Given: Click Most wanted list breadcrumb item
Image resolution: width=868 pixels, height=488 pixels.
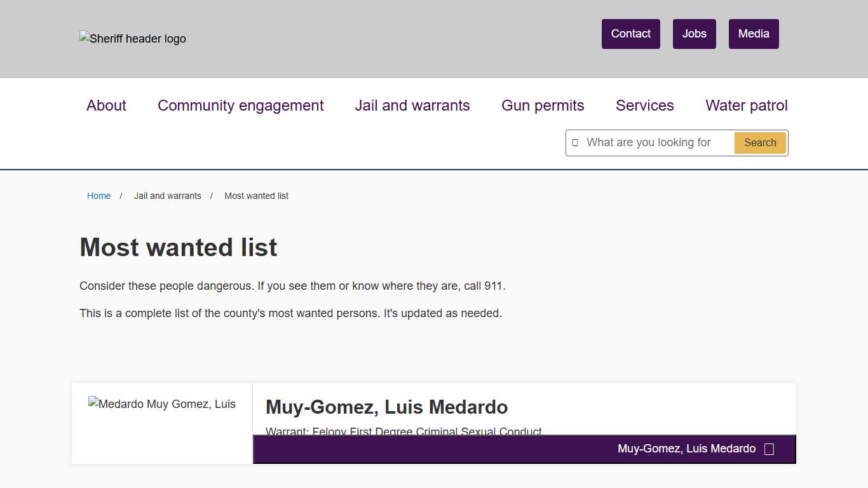Looking at the screenshot, I should (256, 196).
